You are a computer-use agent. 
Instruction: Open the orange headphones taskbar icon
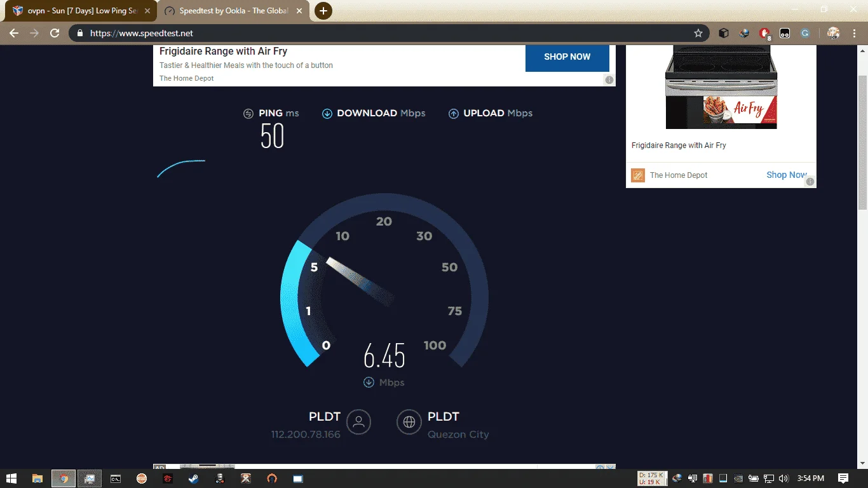[272, 478]
